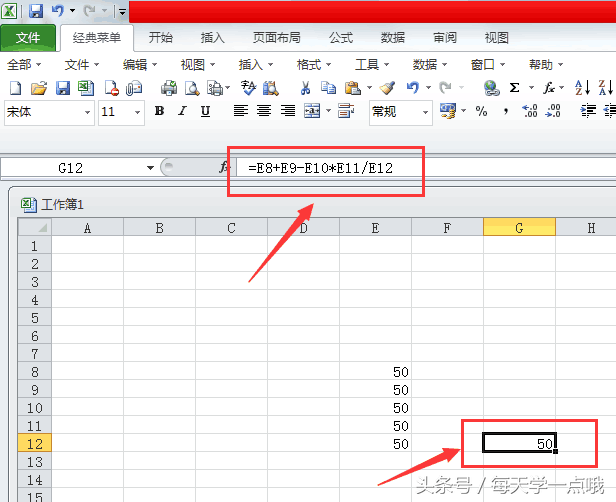Sort ascending A to Z
The image size is (616, 502).
click(x=582, y=88)
